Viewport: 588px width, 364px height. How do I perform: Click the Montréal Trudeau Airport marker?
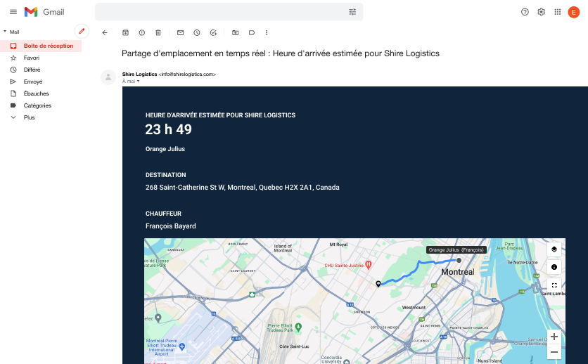[182, 346]
